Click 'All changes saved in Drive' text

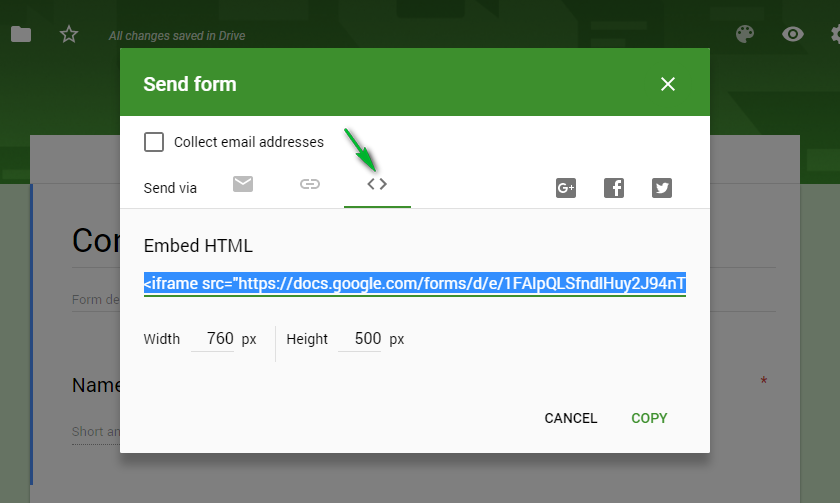(177, 35)
